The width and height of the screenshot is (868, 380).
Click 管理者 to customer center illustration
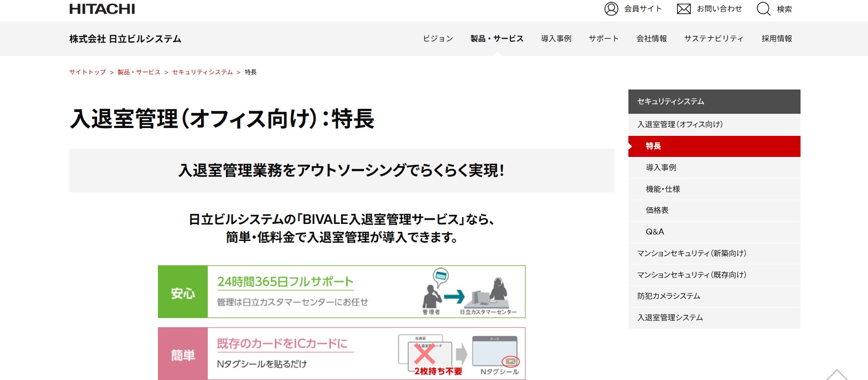click(469, 291)
